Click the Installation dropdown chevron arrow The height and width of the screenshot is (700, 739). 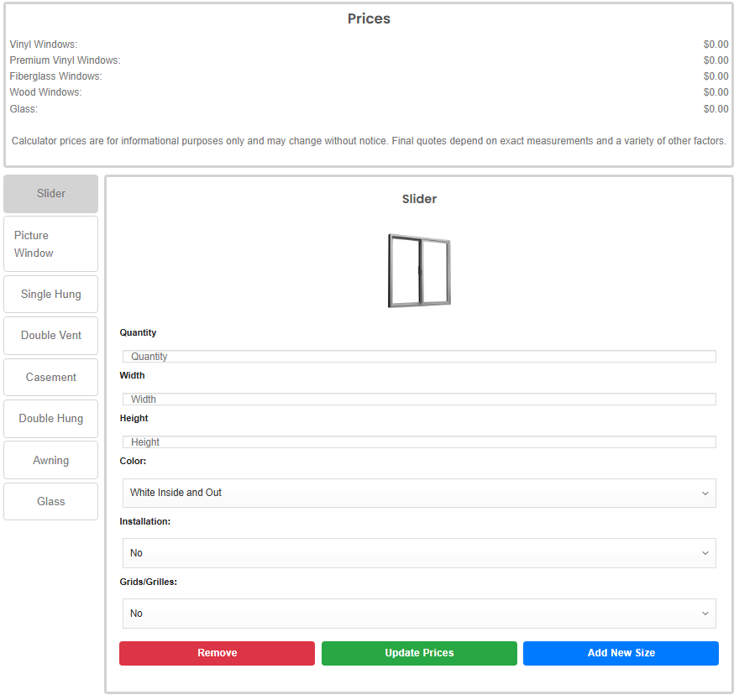[705, 554]
